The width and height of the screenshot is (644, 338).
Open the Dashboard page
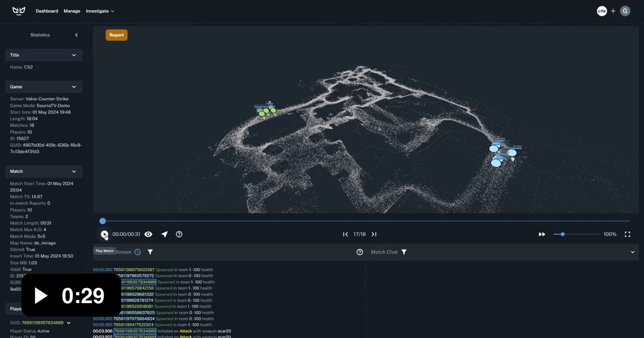click(x=47, y=11)
